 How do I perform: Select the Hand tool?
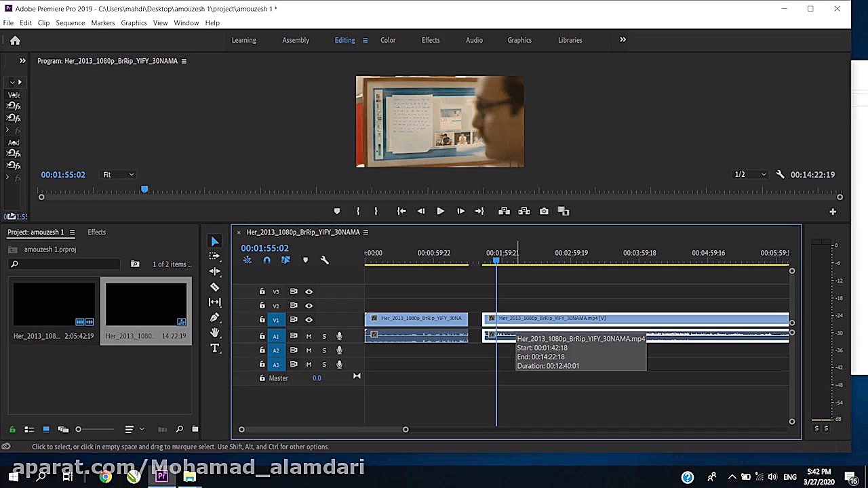pyautogui.click(x=215, y=333)
